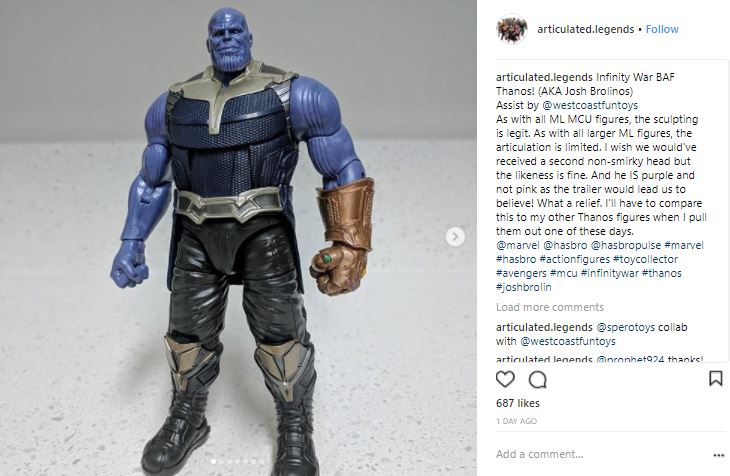730x476 pixels.
Task: Open articulated.legends profile picture avatar
Action: point(512,29)
